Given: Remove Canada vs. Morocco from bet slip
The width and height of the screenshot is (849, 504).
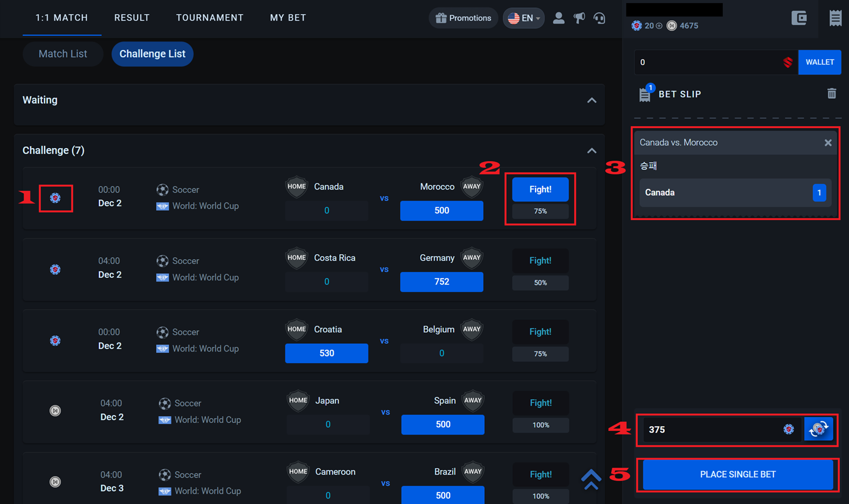Looking at the screenshot, I should pyautogui.click(x=828, y=143).
